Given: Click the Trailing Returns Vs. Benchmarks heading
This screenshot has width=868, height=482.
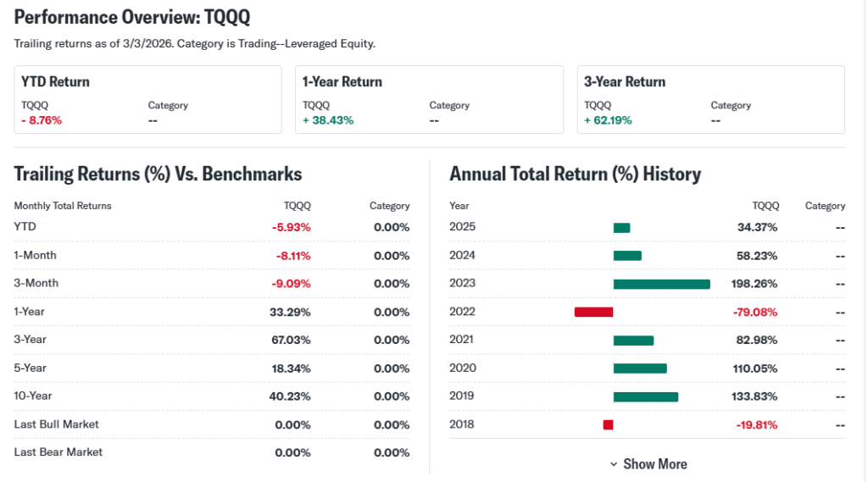Looking at the screenshot, I should [x=158, y=175].
